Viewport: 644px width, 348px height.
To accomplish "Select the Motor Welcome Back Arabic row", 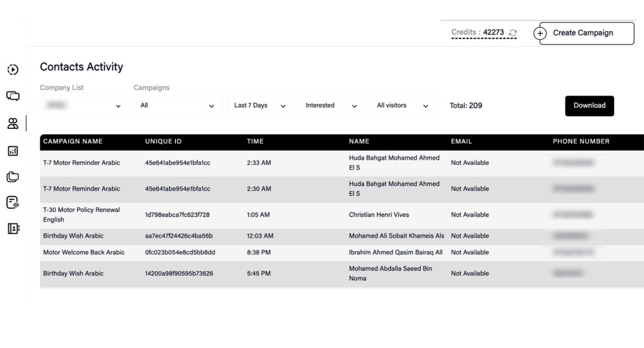I will pos(84,252).
